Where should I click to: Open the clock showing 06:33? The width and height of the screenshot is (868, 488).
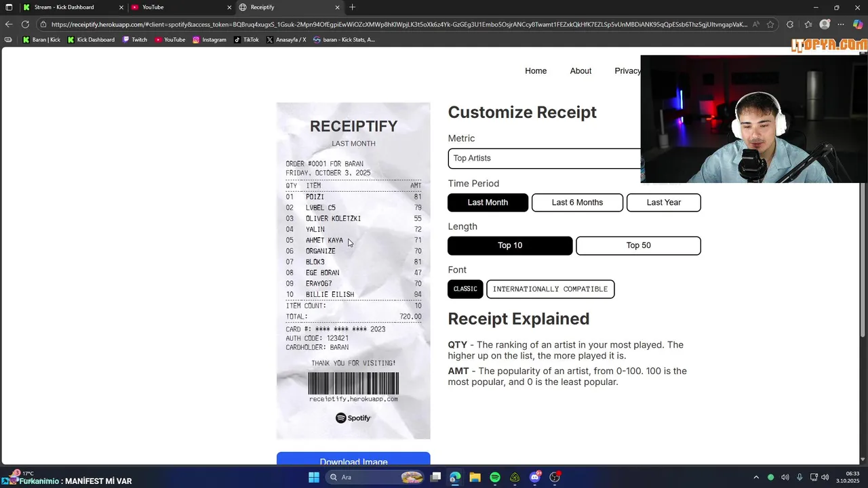848,477
